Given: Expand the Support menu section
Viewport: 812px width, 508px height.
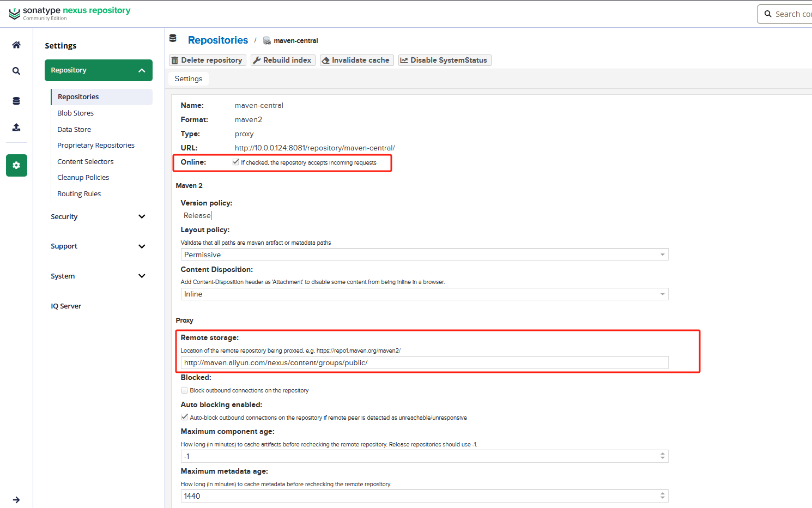Looking at the screenshot, I should [99, 246].
